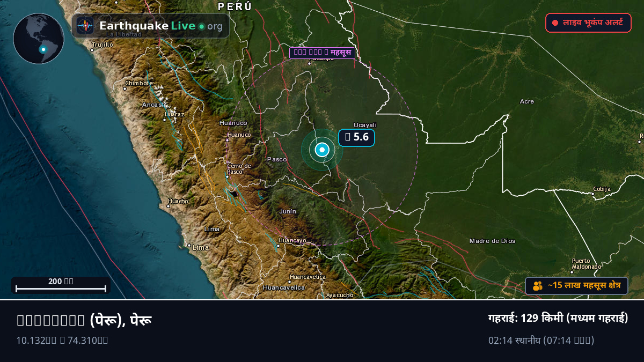Select the 5.6 magnitude label

coord(356,137)
